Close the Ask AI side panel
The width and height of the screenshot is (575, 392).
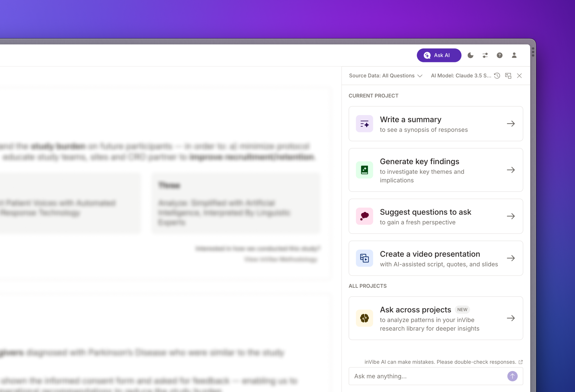(519, 76)
